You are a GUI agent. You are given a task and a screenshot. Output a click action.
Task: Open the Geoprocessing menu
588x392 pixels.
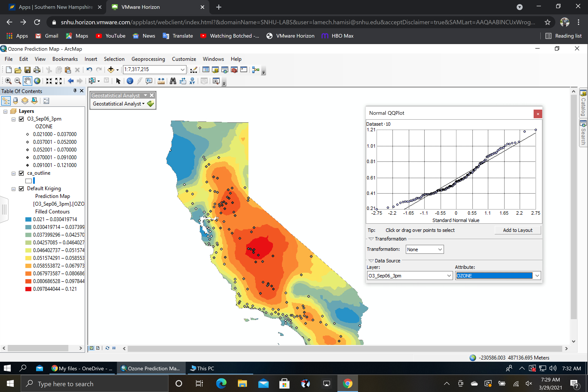(148, 59)
